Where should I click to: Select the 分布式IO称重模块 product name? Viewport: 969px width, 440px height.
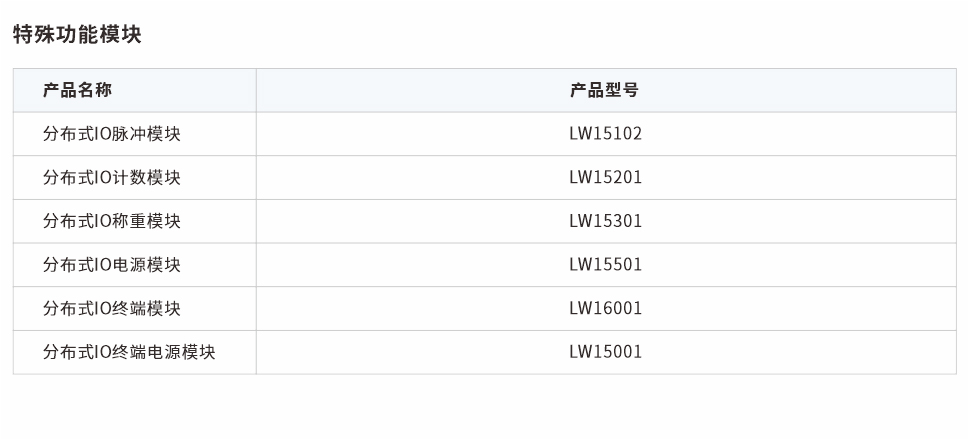tap(112, 221)
